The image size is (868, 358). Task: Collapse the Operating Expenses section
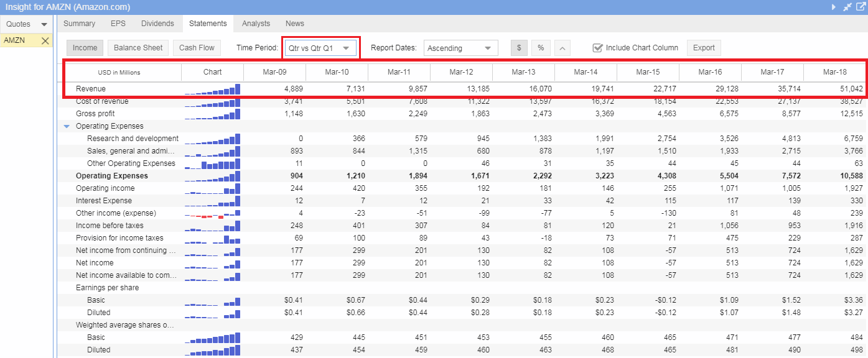[67, 126]
